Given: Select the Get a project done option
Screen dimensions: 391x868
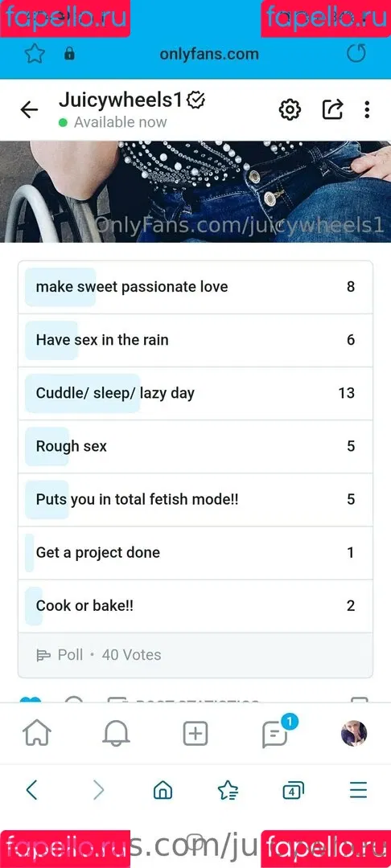Looking at the screenshot, I should pos(195,552).
